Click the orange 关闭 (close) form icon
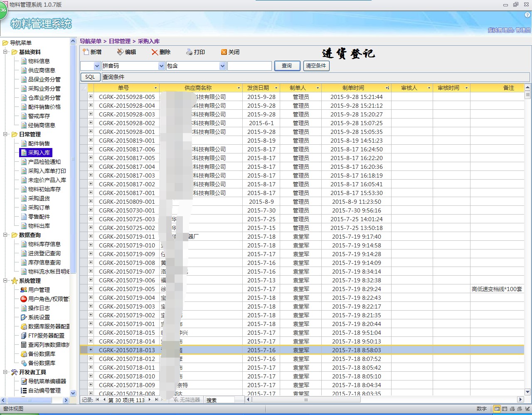Viewport: 532px width, 415px height. (224, 52)
